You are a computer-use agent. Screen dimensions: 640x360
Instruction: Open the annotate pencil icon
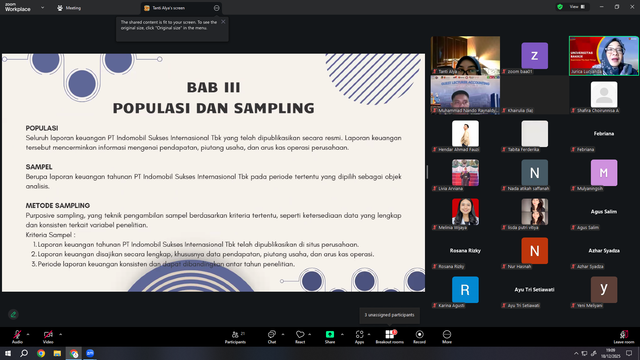(x=13, y=314)
